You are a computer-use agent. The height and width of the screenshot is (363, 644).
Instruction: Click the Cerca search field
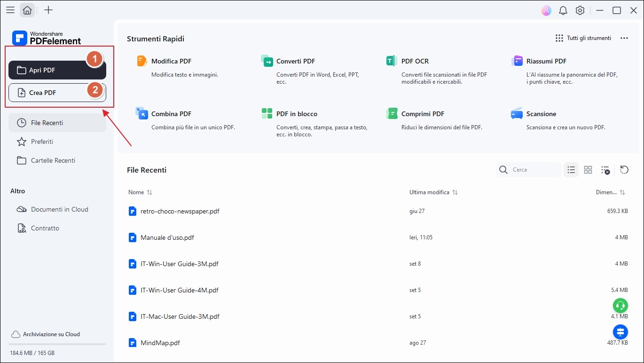coord(529,170)
